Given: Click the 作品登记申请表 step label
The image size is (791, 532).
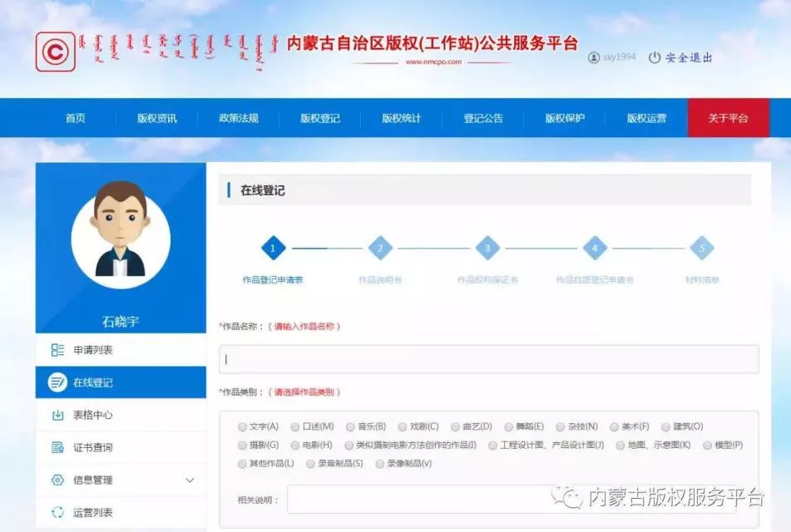Looking at the screenshot, I should [273, 280].
